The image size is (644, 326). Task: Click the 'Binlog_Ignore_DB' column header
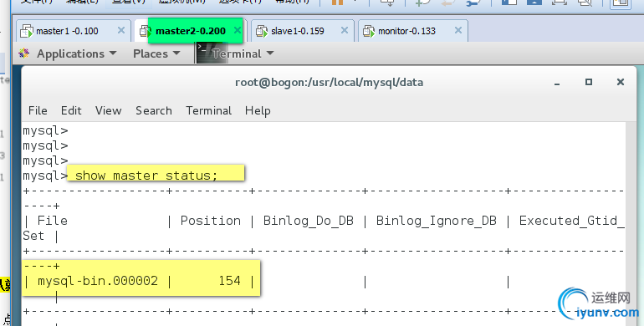pyautogui.click(x=437, y=221)
